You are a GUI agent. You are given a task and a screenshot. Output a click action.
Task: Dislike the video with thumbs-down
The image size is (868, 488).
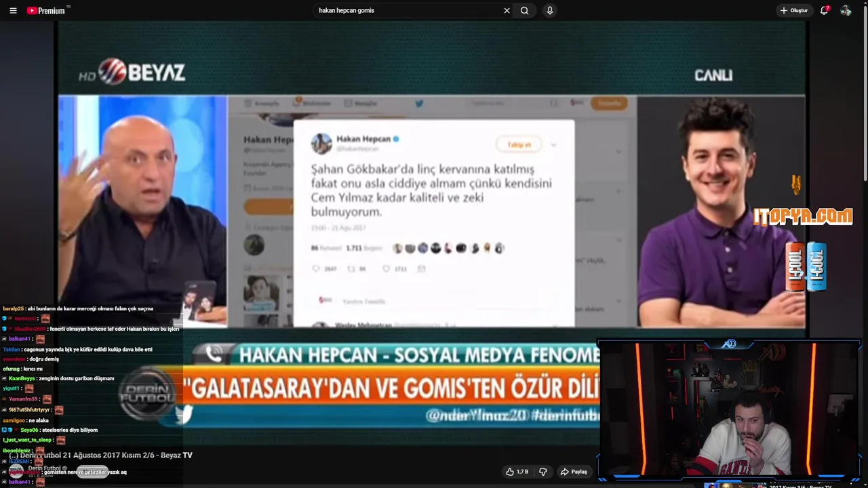coord(543,472)
